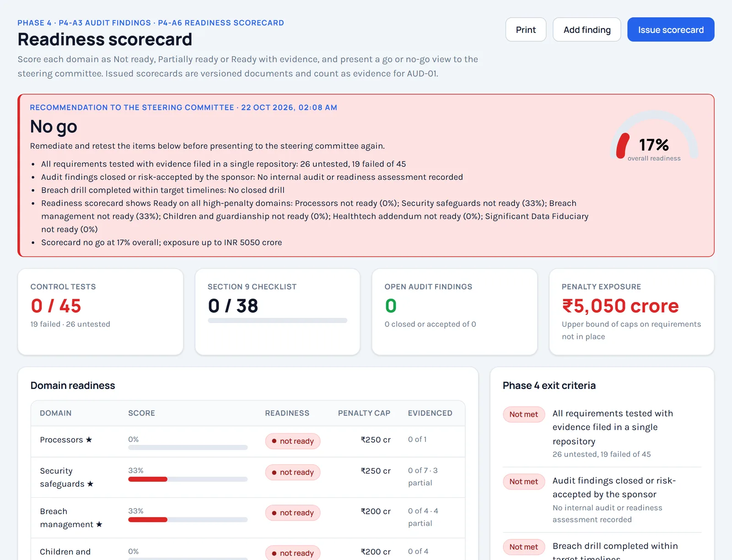Select the Open Audit Findings 0 value
732x560 pixels.
coord(391,306)
